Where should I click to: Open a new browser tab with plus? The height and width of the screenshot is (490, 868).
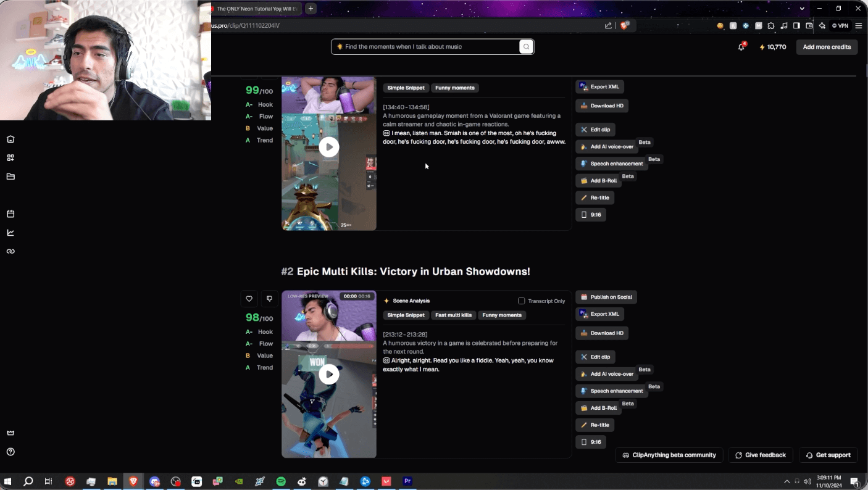(311, 9)
